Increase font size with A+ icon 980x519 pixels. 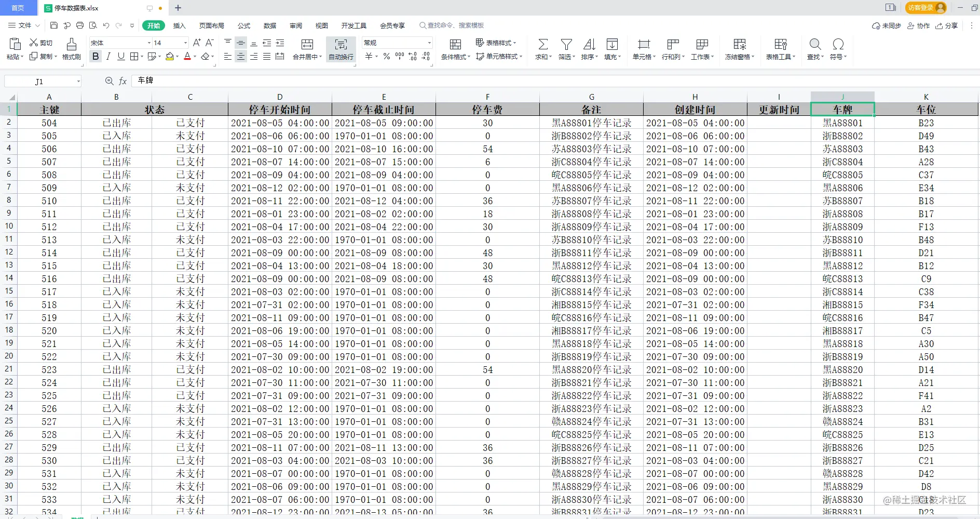197,43
